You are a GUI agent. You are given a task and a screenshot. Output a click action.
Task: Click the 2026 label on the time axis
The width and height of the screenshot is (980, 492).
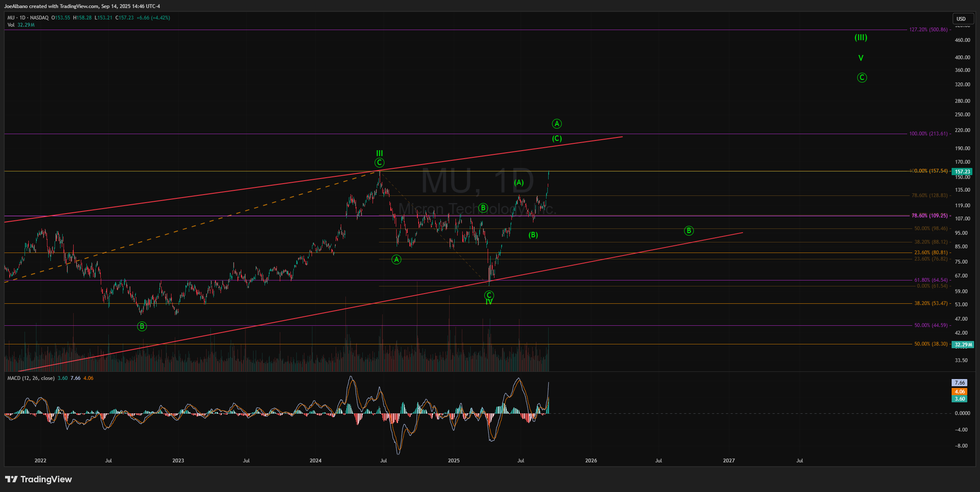pos(591,461)
